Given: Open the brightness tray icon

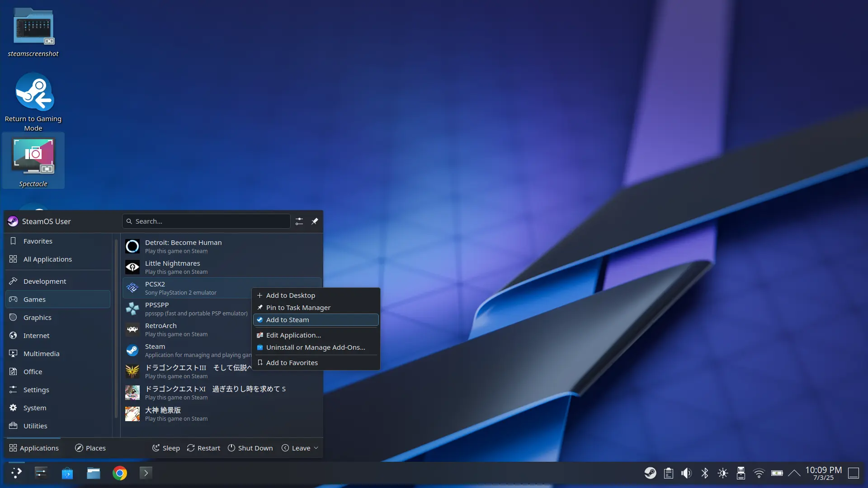Looking at the screenshot, I should point(723,473).
